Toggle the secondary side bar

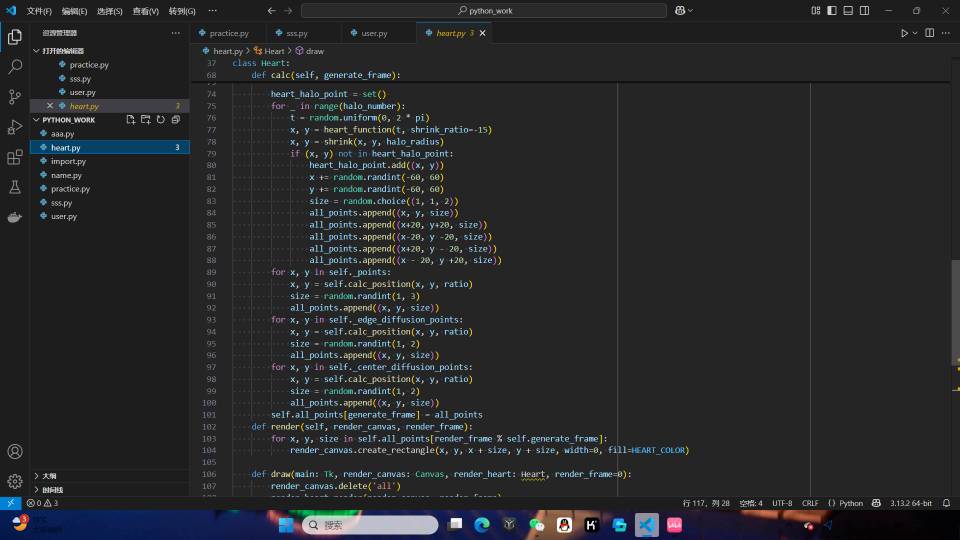(864, 10)
